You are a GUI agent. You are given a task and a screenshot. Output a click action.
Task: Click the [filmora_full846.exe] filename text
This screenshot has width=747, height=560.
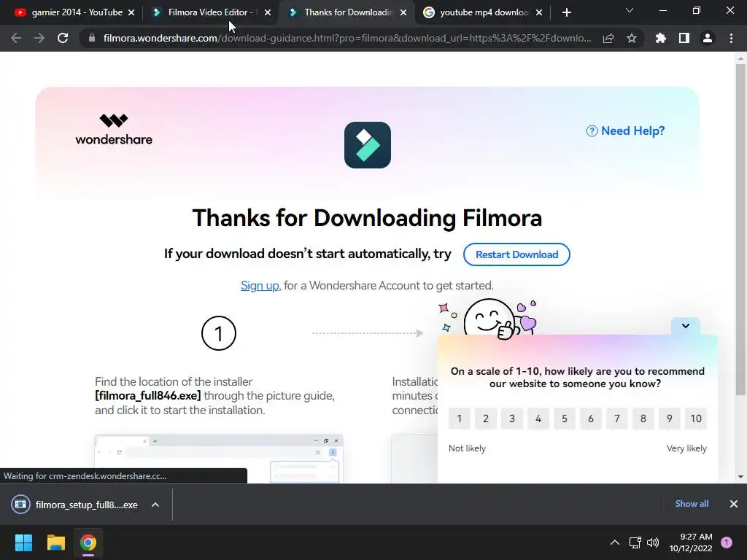147,396
